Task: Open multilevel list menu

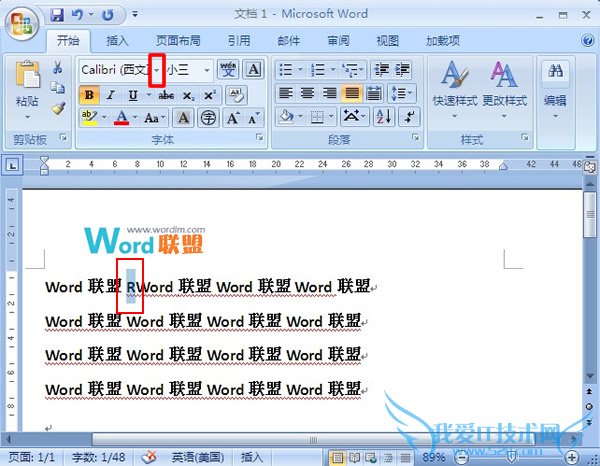Action: 353,70
